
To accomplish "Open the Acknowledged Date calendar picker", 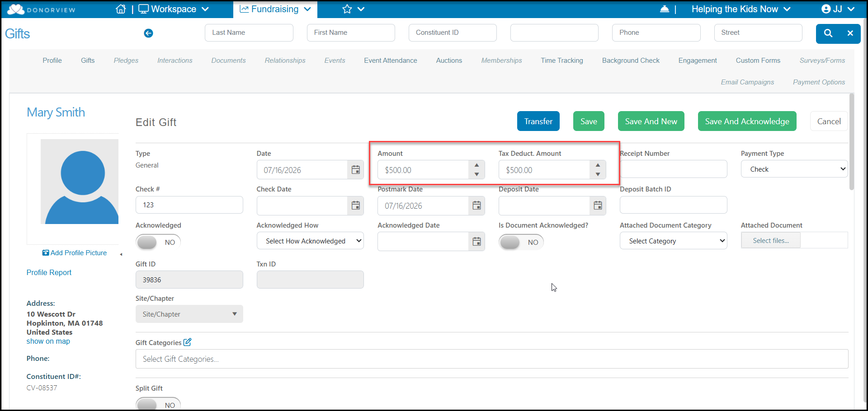I will pyautogui.click(x=476, y=242).
